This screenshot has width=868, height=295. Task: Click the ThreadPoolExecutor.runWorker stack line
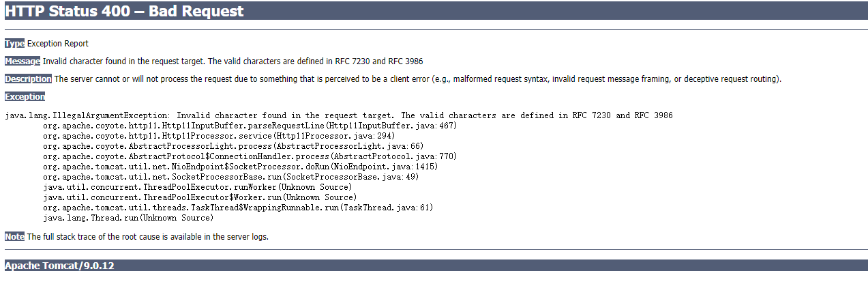(x=197, y=187)
